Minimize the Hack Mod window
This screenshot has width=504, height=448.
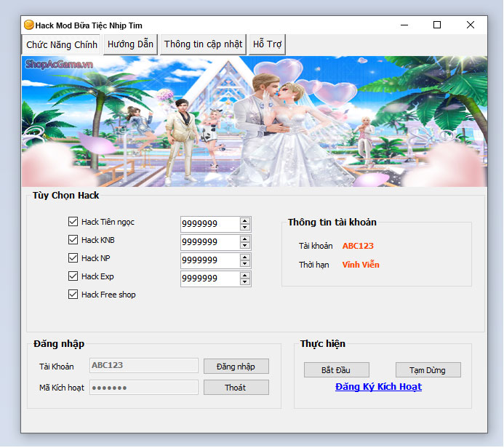(404, 25)
